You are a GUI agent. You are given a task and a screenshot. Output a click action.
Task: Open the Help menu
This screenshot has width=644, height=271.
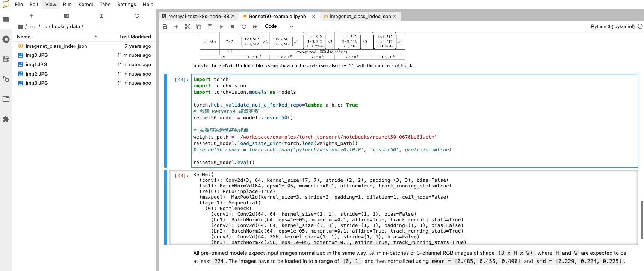pos(148,4)
